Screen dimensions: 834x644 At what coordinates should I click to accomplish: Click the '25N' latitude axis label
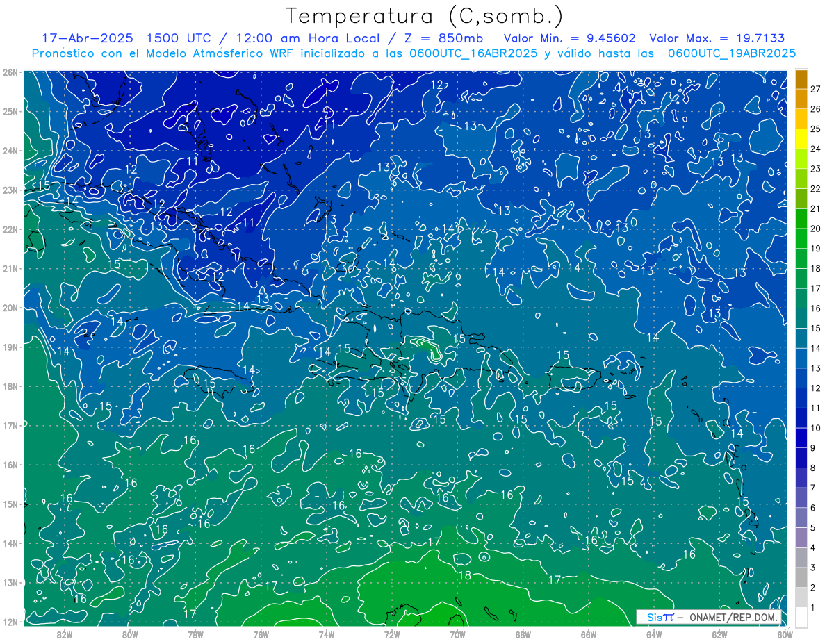[x=10, y=111]
